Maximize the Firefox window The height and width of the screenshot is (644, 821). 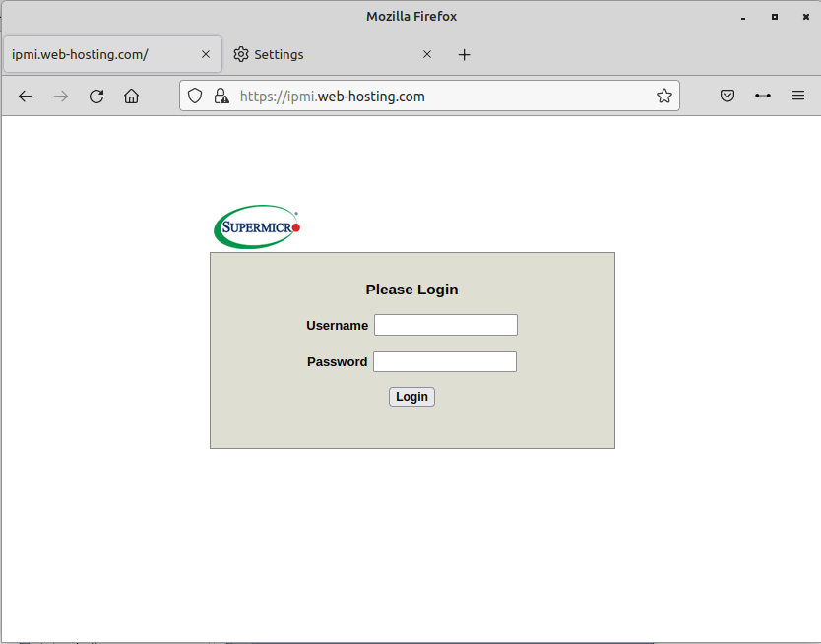[x=775, y=17]
